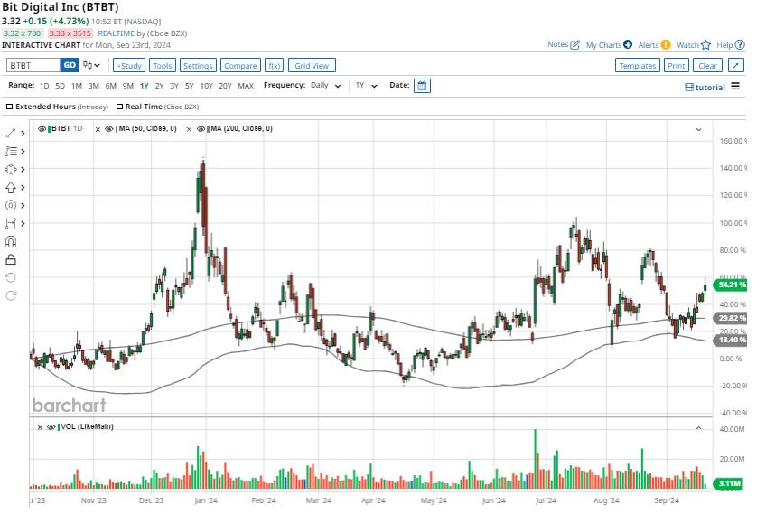
Task: Open Alerts for BTBT
Action: [654, 45]
